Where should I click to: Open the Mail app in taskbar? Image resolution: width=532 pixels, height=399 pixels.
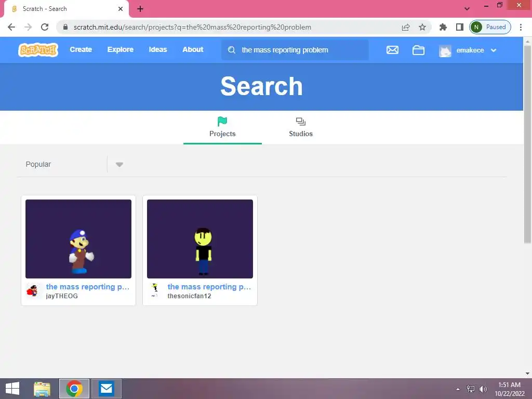[x=106, y=389]
